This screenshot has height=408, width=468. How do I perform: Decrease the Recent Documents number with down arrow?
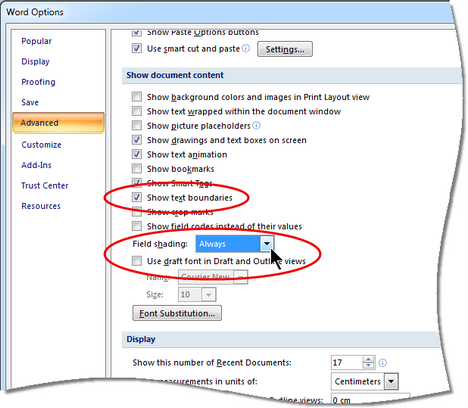pyautogui.click(x=368, y=366)
